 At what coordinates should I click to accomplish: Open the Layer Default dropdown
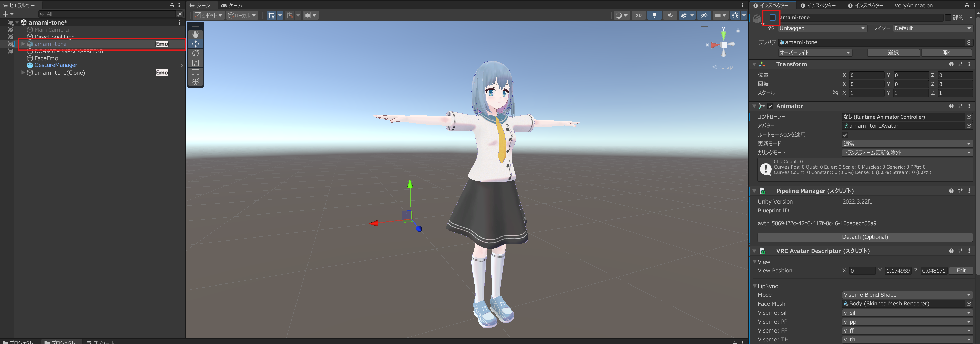[933, 29]
